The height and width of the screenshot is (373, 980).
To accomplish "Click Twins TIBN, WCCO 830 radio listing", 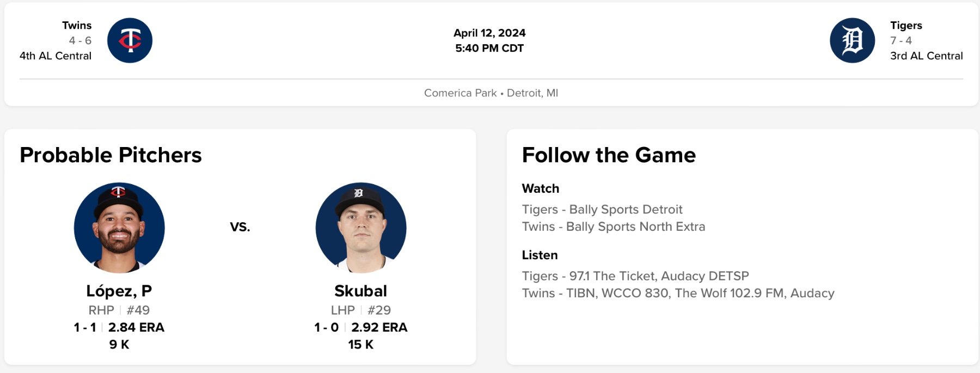I will tap(678, 293).
